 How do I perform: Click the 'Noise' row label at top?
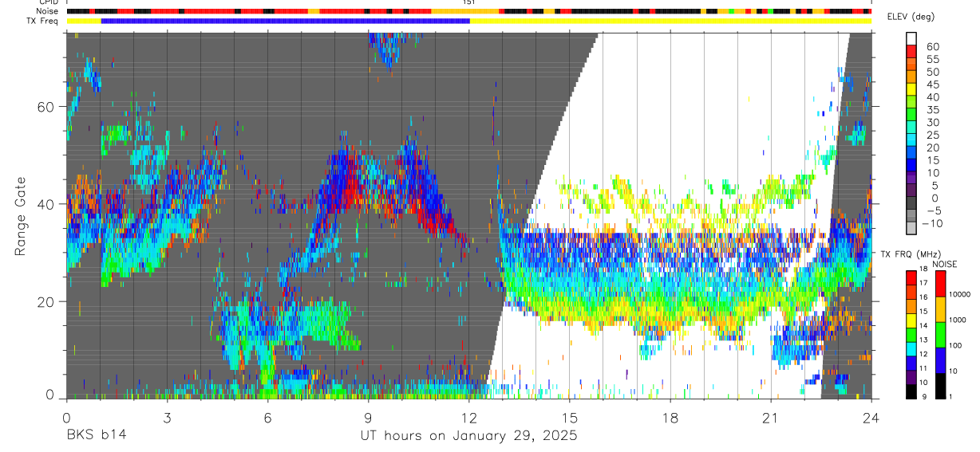[48, 11]
